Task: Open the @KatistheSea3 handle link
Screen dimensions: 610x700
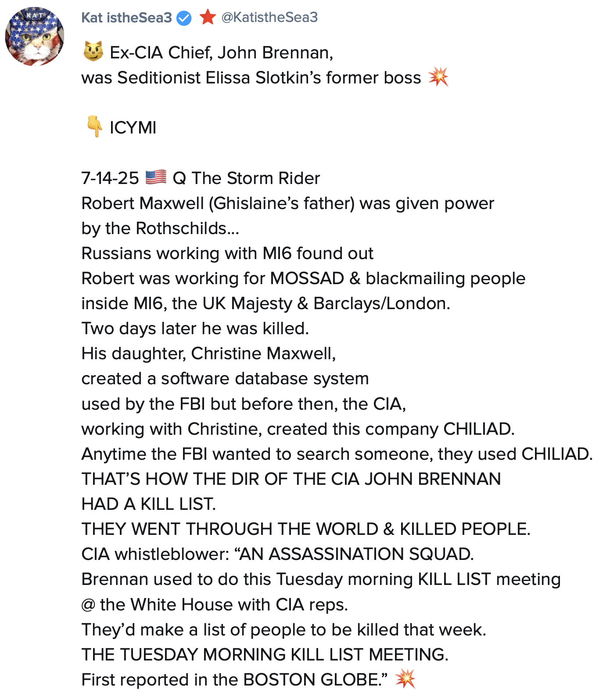Action: [269, 17]
